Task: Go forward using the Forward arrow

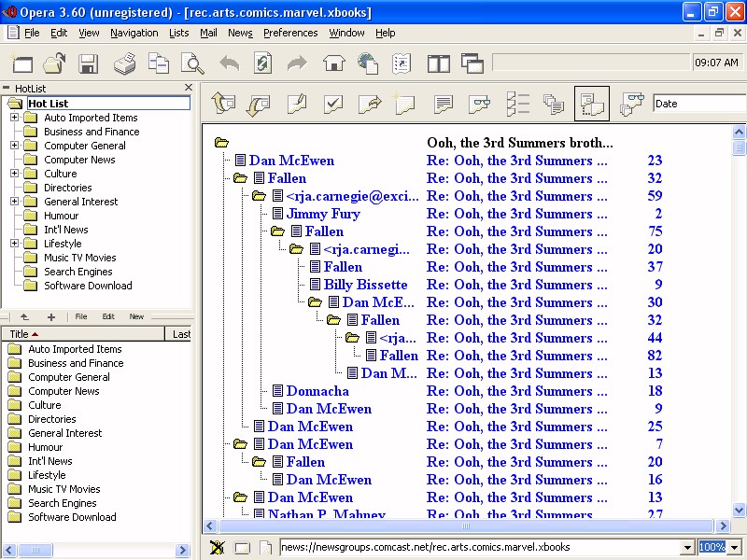Action: click(297, 63)
